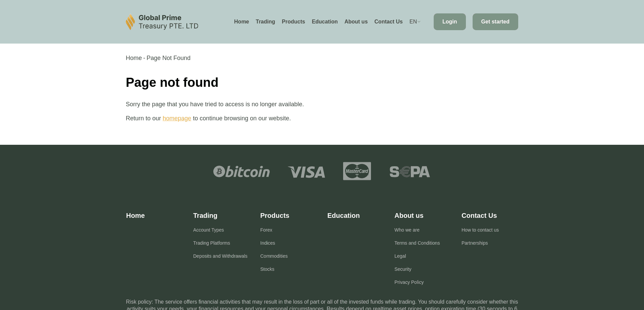
Task: Follow the homepage link in the message
Action: pos(177,118)
